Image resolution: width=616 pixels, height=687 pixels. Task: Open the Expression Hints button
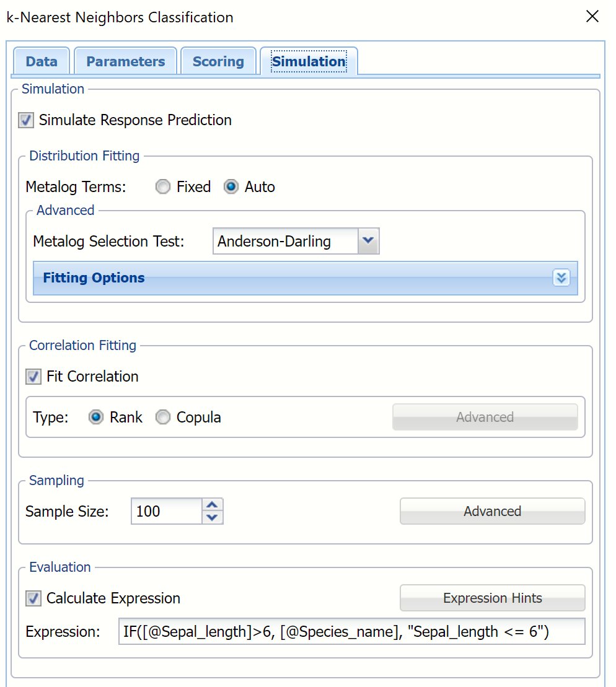coord(492,598)
